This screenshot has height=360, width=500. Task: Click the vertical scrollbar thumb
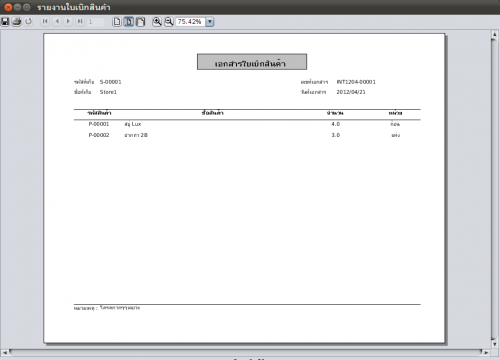click(495, 189)
